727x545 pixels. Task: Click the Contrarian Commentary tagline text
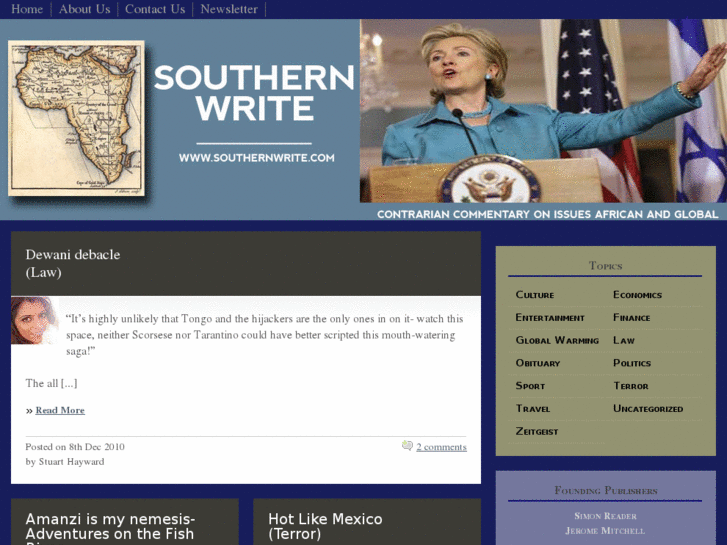coord(547,214)
